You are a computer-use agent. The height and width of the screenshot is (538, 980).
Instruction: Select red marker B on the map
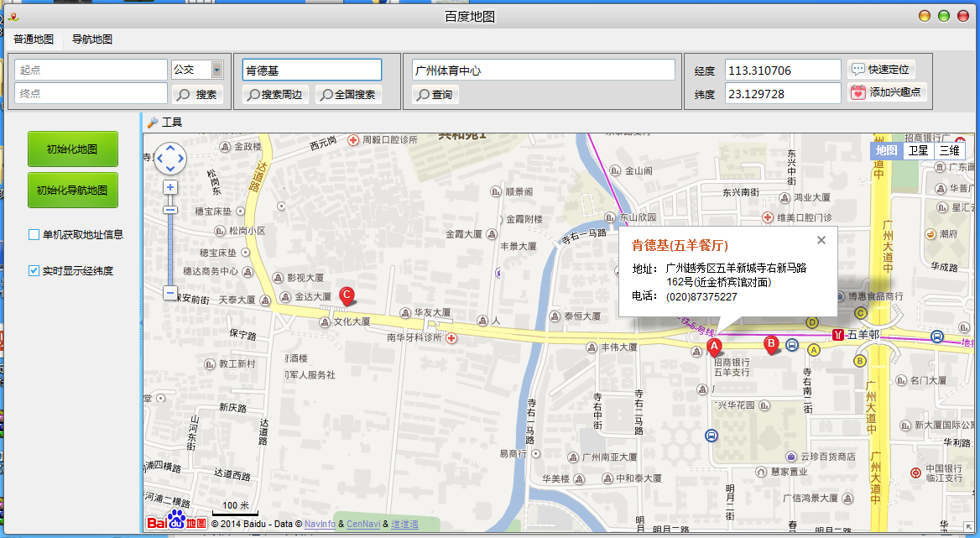771,344
